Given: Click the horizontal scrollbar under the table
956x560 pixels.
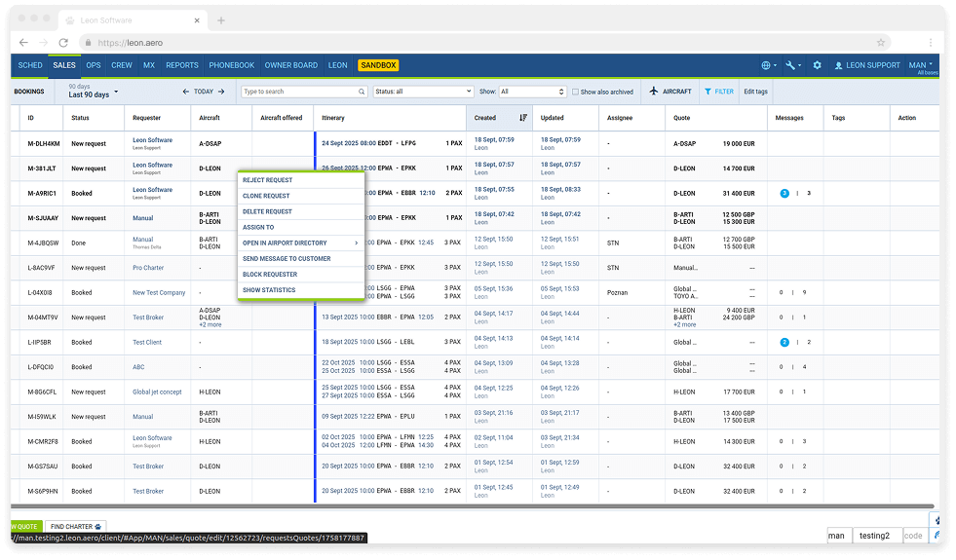Looking at the screenshot, I should [x=473, y=505].
